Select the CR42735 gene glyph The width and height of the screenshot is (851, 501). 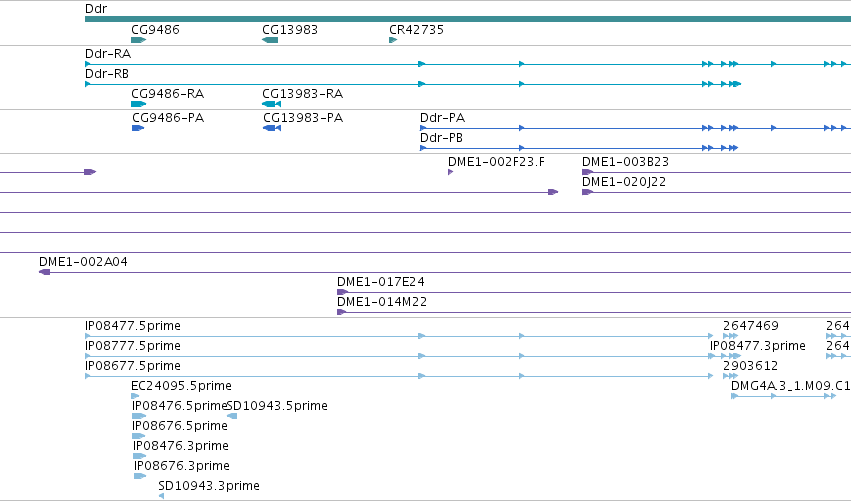(x=393, y=40)
